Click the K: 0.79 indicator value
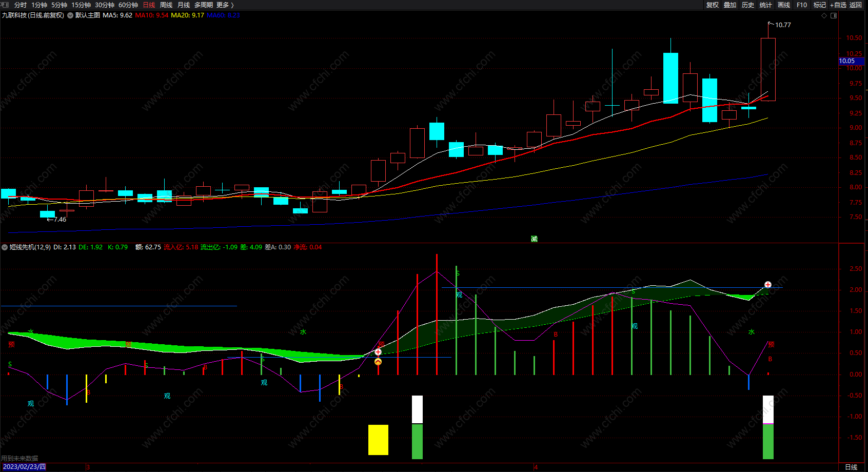The width and height of the screenshot is (868, 472). (117, 247)
